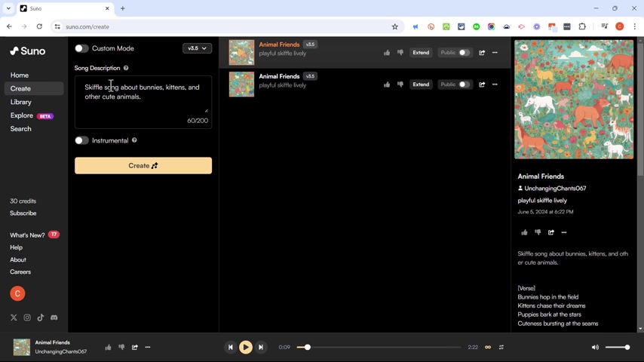The height and width of the screenshot is (362, 644).
Task: Like the song in the player bar
Action: point(108,347)
